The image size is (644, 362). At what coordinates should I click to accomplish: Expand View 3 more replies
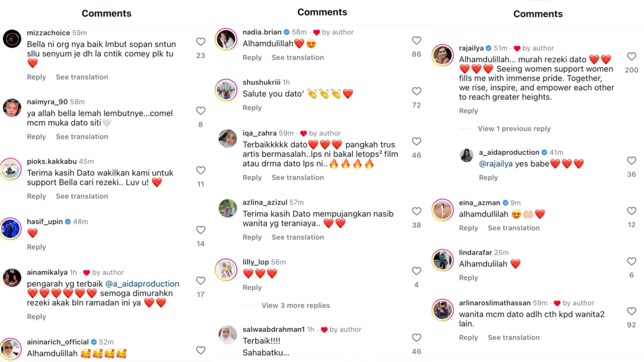[296, 306]
